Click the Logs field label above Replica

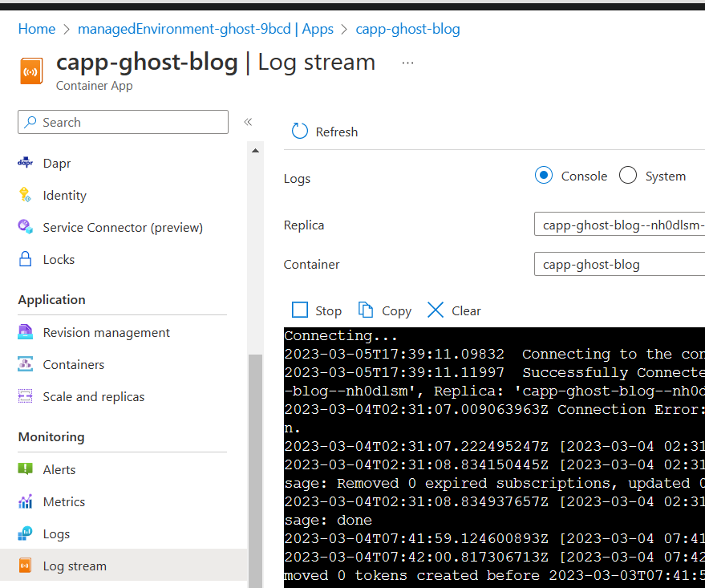[x=298, y=178]
